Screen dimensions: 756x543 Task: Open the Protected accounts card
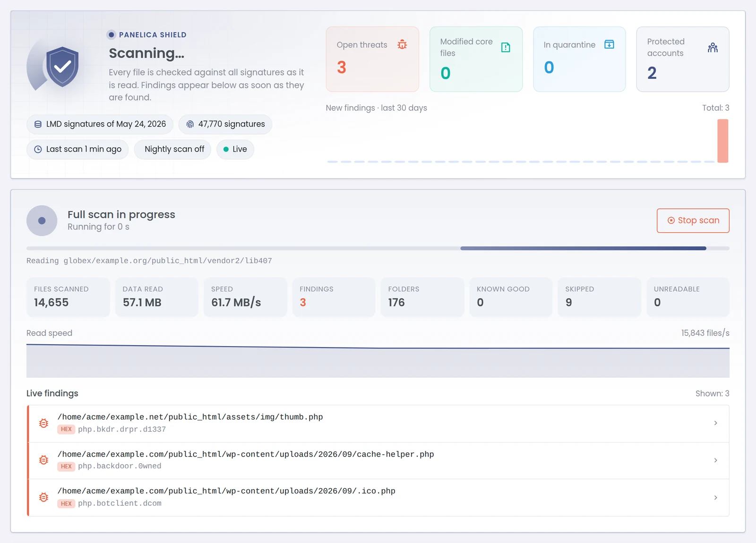click(683, 59)
